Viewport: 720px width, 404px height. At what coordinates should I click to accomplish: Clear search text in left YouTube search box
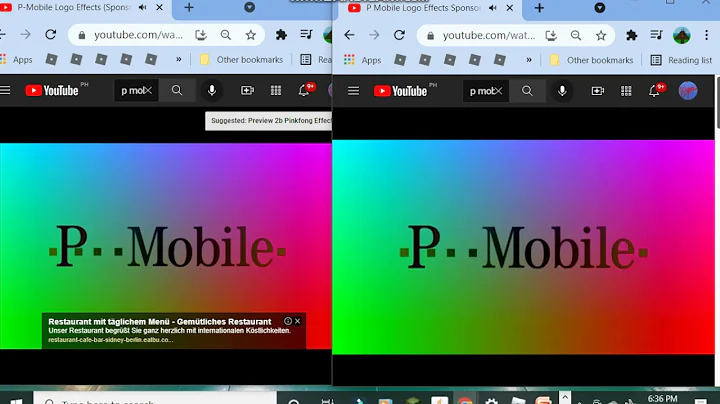click(x=148, y=90)
